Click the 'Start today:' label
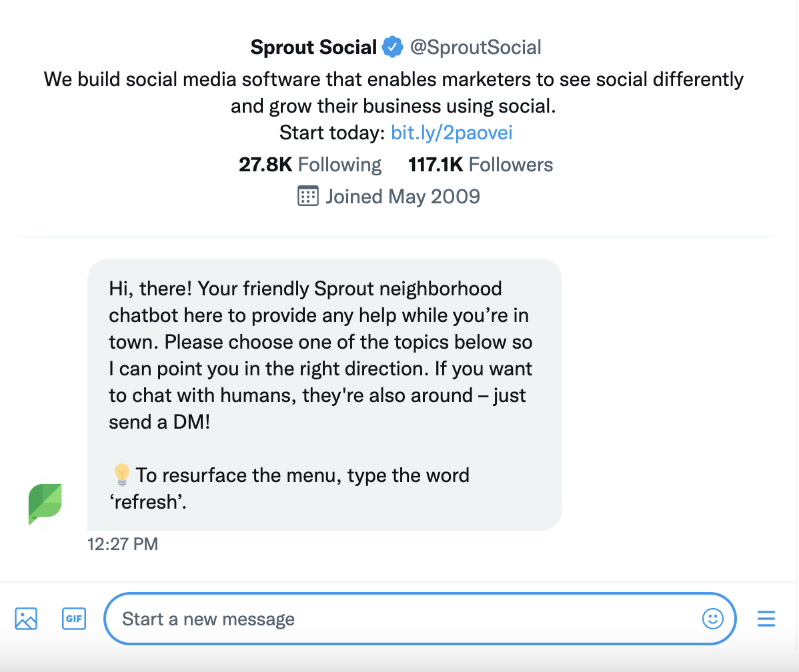 coord(332,133)
